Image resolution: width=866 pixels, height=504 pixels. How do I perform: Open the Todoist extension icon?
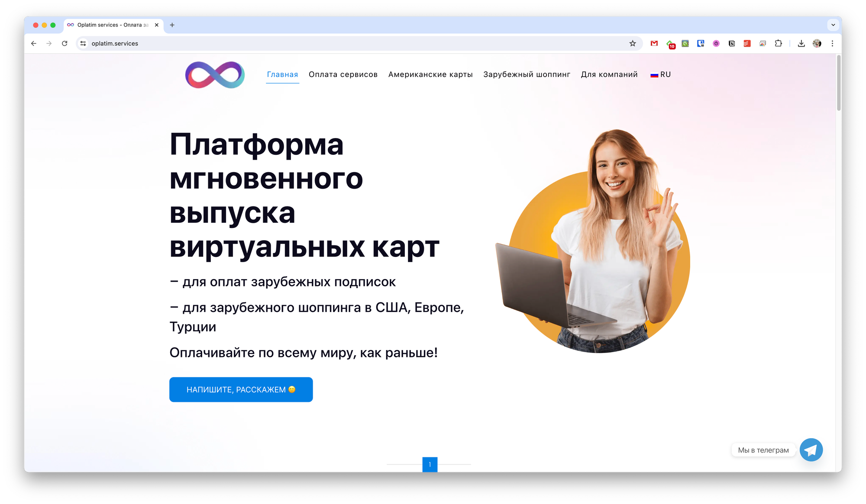[x=747, y=43]
